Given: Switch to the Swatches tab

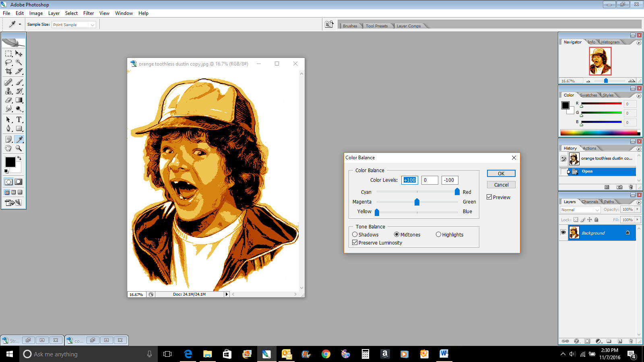Looking at the screenshot, I should (x=588, y=95).
